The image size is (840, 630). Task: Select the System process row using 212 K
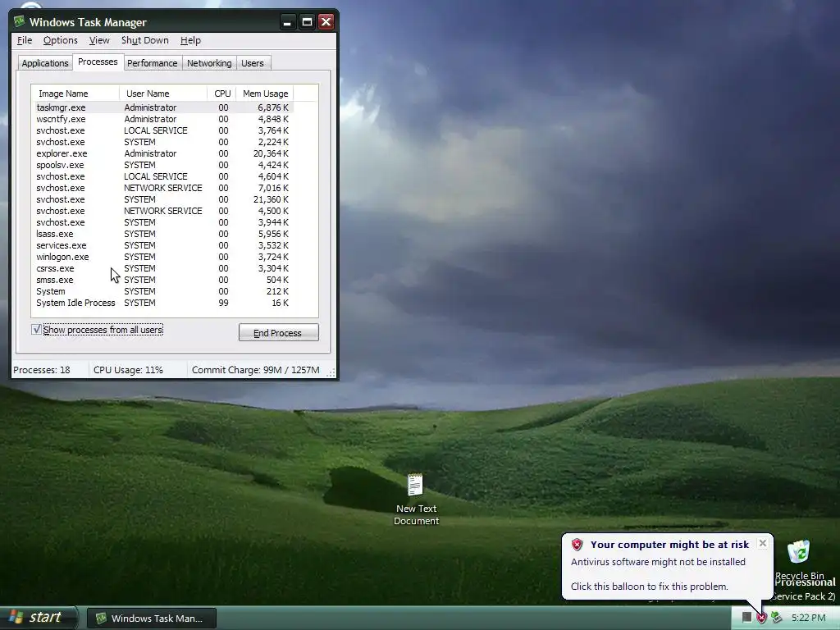tap(163, 291)
